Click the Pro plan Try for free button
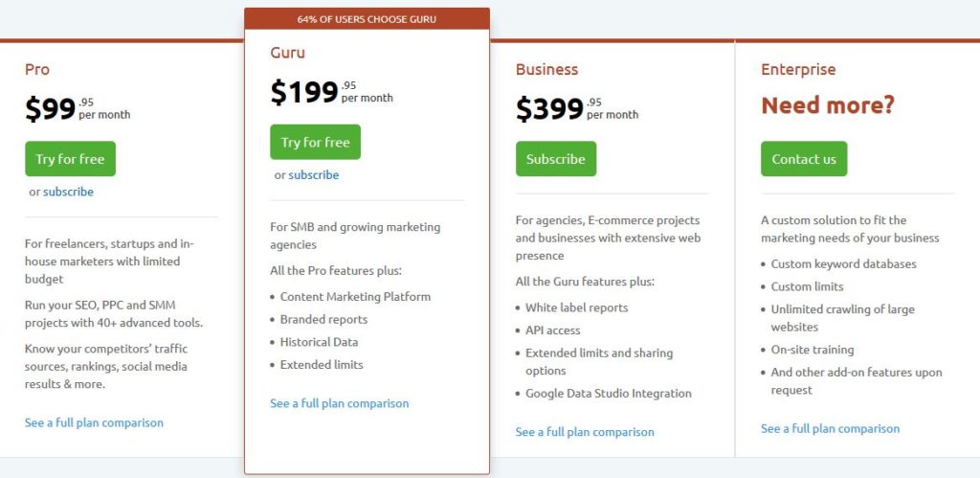Image resolution: width=980 pixels, height=478 pixels. click(70, 159)
